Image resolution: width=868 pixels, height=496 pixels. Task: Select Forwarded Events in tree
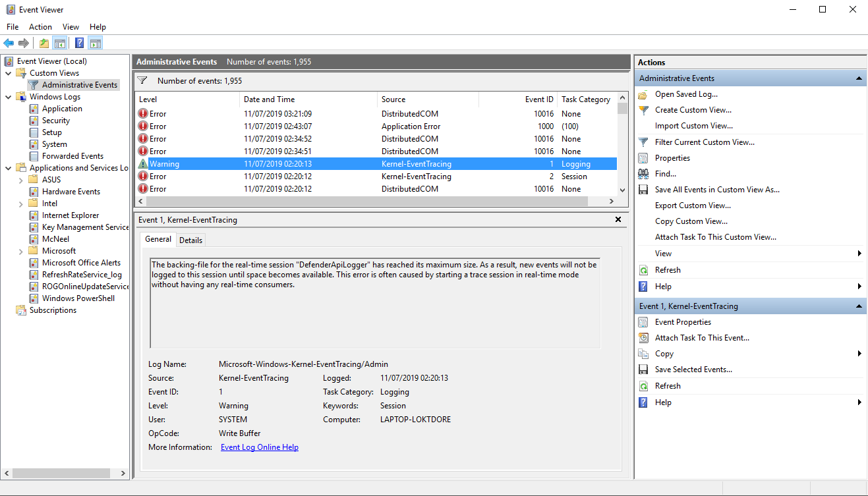click(x=72, y=156)
